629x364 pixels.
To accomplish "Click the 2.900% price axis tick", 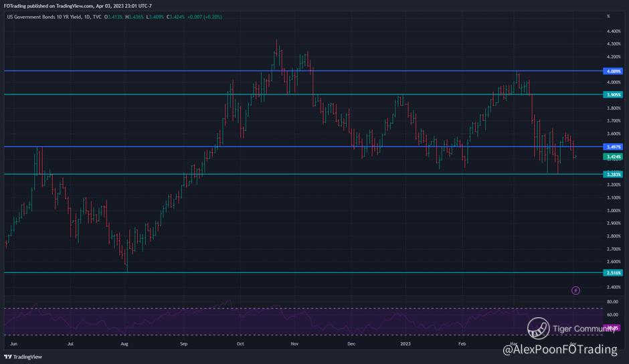I will (x=614, y=223).
